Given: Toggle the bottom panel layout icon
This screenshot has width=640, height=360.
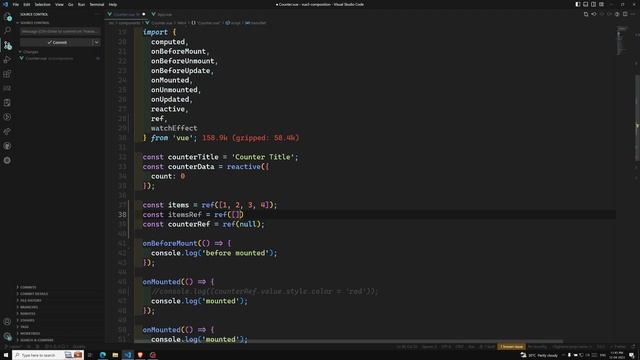Looking at the screenshot, I should (586, 4).
